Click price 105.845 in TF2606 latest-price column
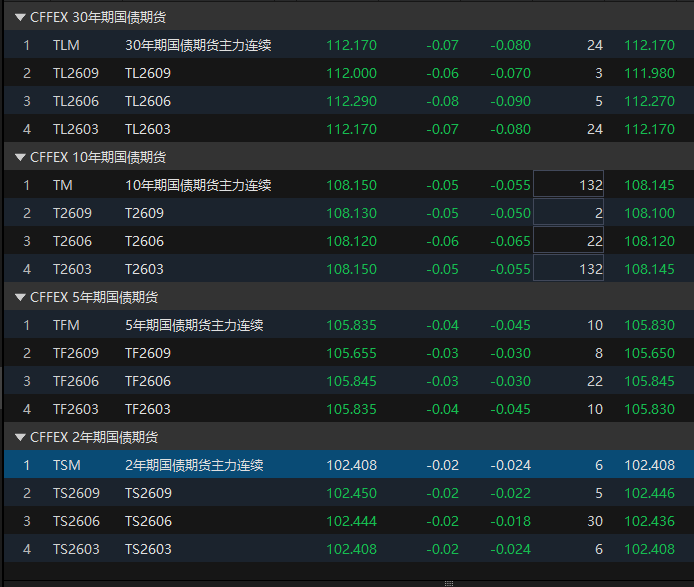Viewport: 694px width, 587px height. (351, 381)
